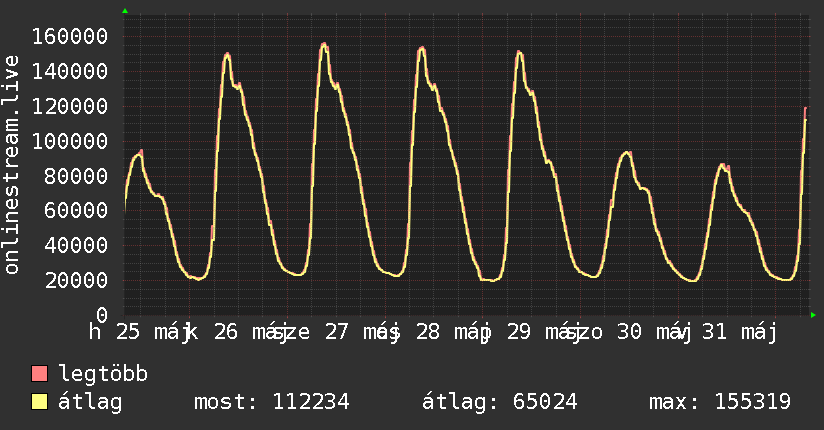
Task: Click the 60000 y-axis label
Action: pyautogui.click(x=76, y=210)
